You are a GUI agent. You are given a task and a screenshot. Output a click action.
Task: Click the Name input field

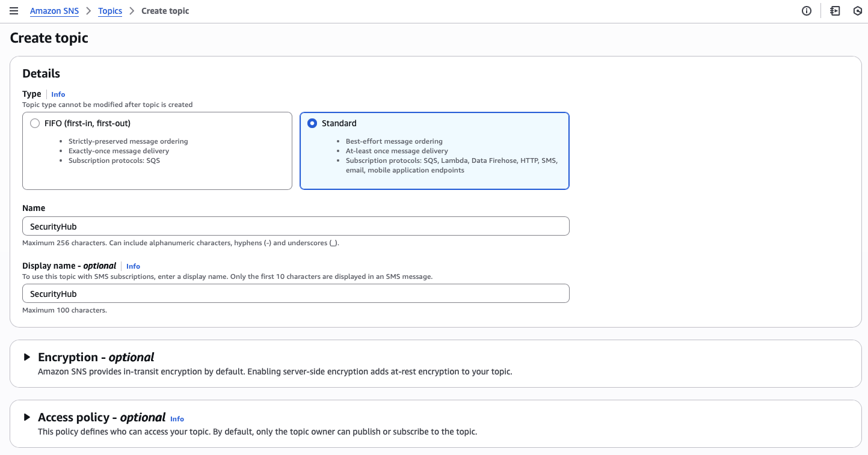coord(295,227)
